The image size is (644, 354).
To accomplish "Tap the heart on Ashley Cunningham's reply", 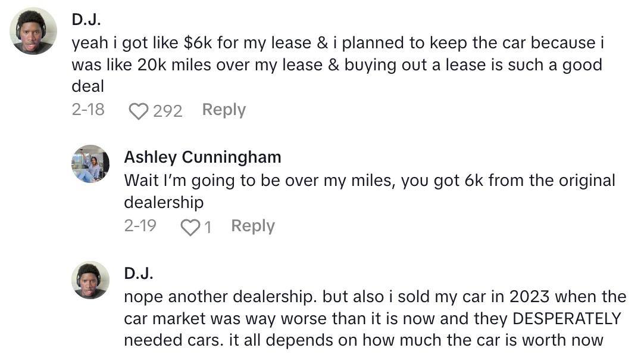I will (x=190, y=227).
